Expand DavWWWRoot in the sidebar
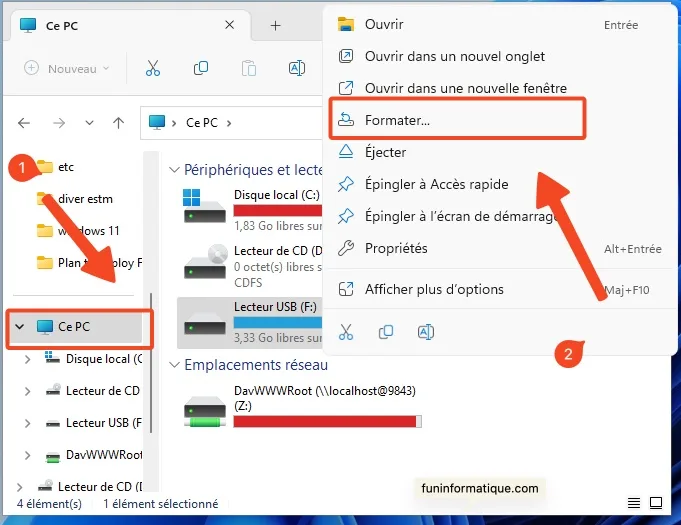This screenshot has height=525, width=681. click(27, 455)
